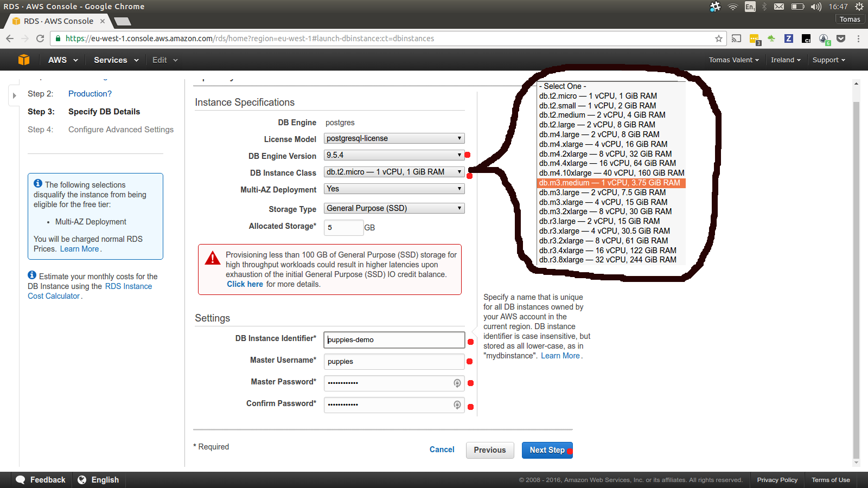Click the Next Step button
This screenshot has height=488, width=868.
[x=547, y=450]
